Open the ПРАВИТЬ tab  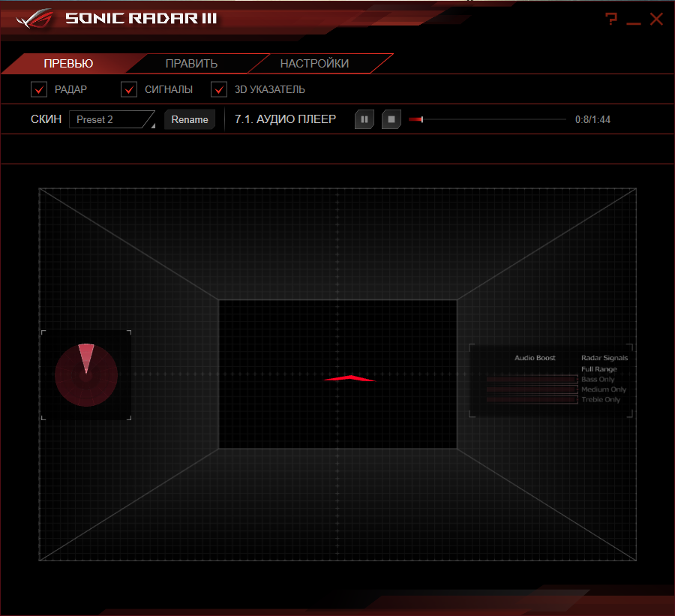pyautogui.click(x=191, y=64)
